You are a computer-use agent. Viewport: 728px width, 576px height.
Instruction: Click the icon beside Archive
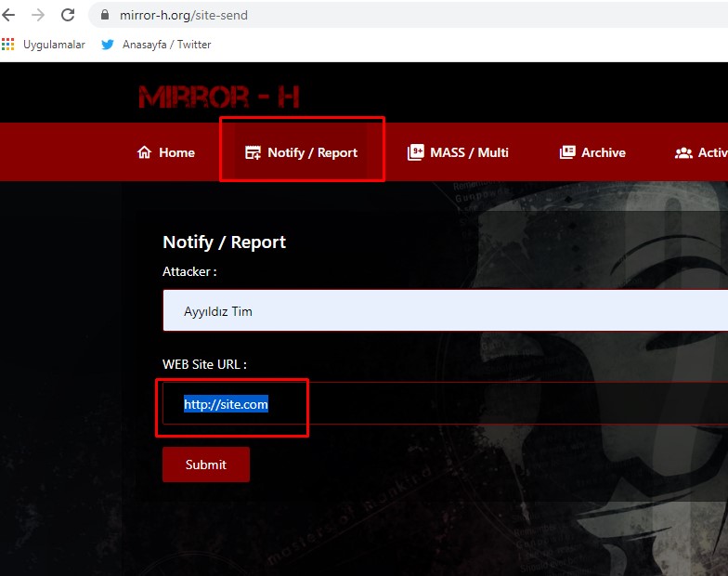[567, 152]
